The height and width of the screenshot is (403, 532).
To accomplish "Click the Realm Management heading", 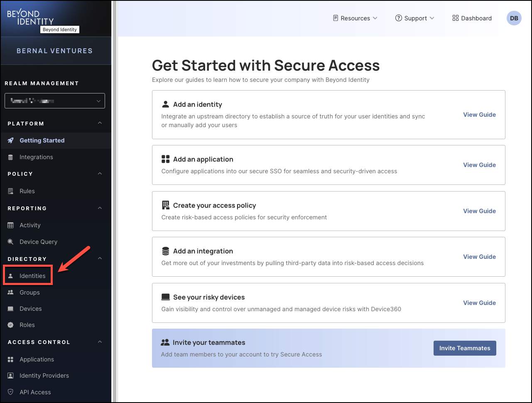I will point(42,83).
